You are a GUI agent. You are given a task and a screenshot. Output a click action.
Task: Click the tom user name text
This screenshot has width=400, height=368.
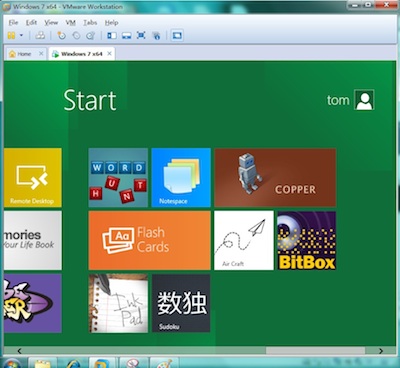pyautogui.click(x=338, y=100)
